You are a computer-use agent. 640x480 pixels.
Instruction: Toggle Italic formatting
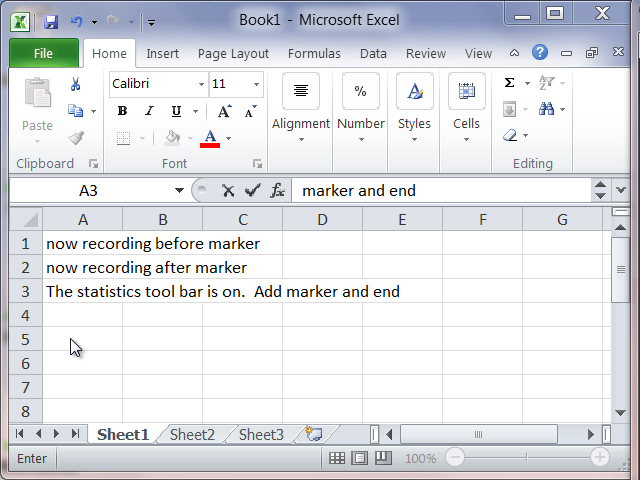[150, 111]
